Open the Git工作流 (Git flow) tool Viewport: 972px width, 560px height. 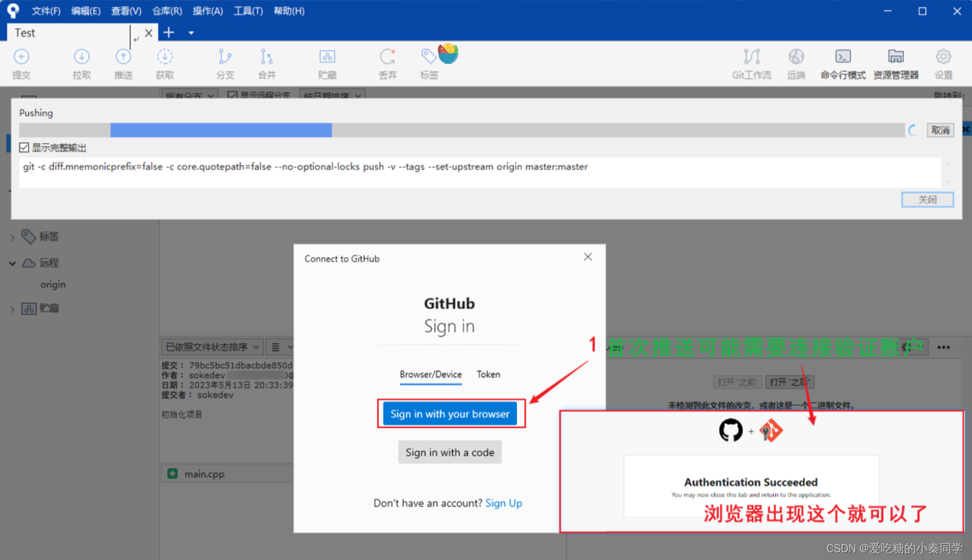tap(752, 64)
